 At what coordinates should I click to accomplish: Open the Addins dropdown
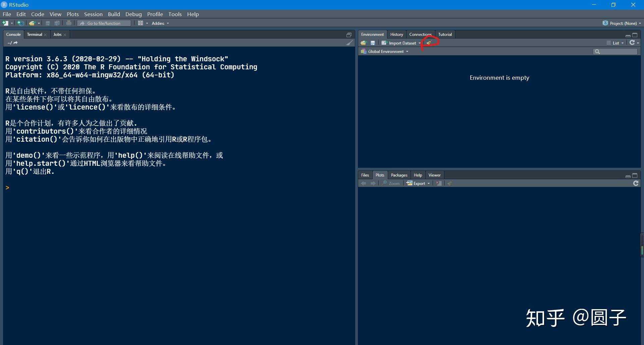(x=160, y=23)
